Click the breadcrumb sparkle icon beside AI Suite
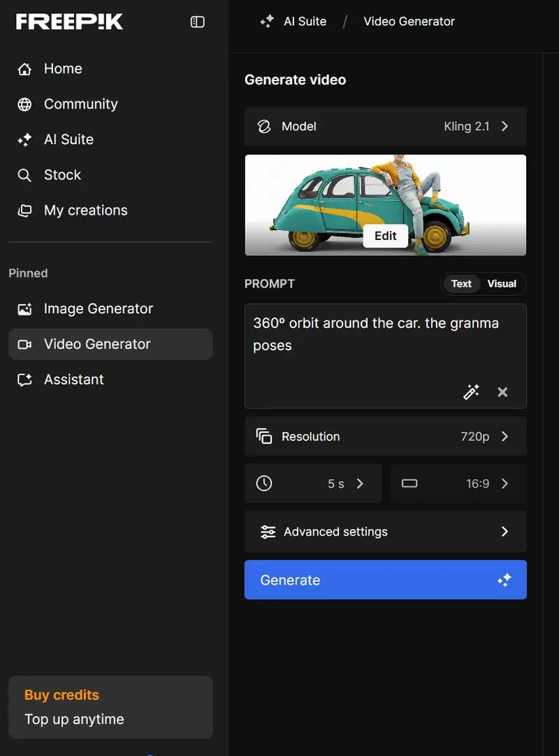The height and width of the screenshot is (756, 559). 267,21
